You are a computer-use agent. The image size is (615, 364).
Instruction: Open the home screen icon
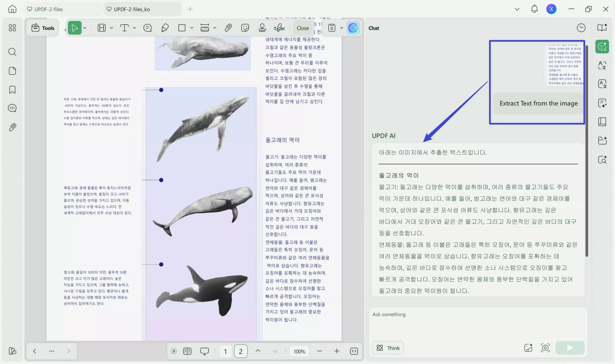12,9
